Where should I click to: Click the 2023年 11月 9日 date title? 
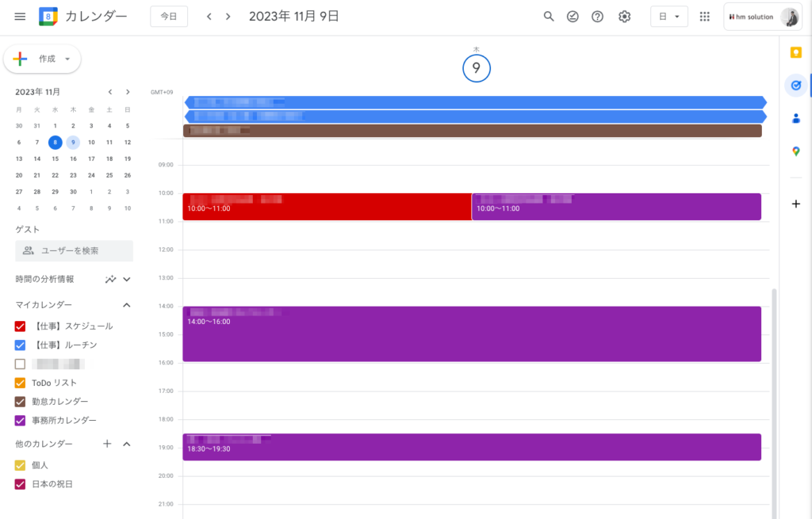point(293,17)
